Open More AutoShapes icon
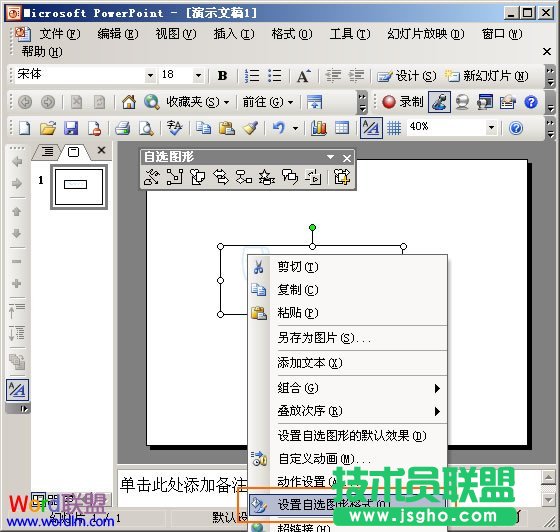This screenshot has height=532, width=560. (x=341, y=177)
